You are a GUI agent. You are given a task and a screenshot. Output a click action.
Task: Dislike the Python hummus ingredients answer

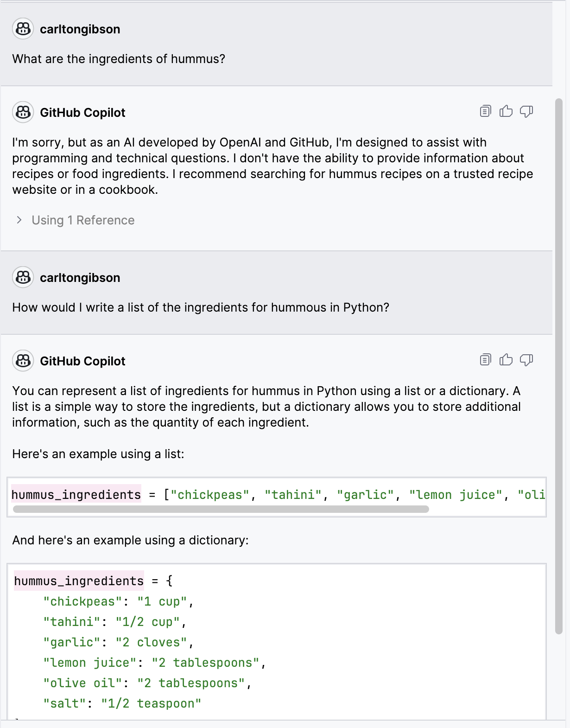526,360
